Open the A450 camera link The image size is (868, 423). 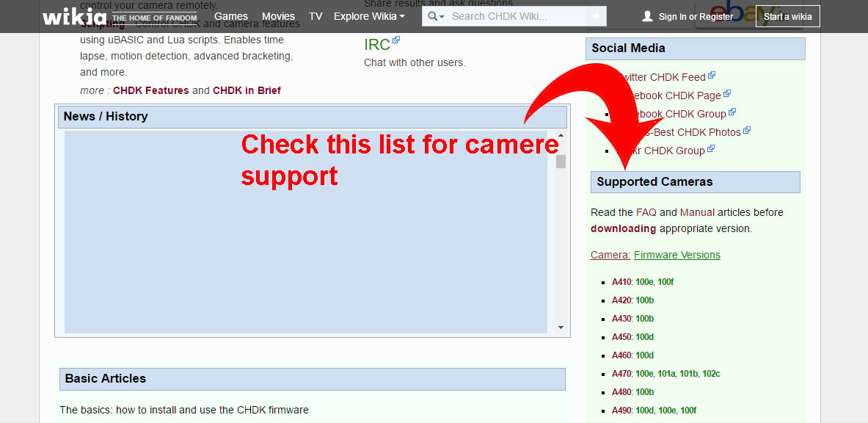coord(621,337)
